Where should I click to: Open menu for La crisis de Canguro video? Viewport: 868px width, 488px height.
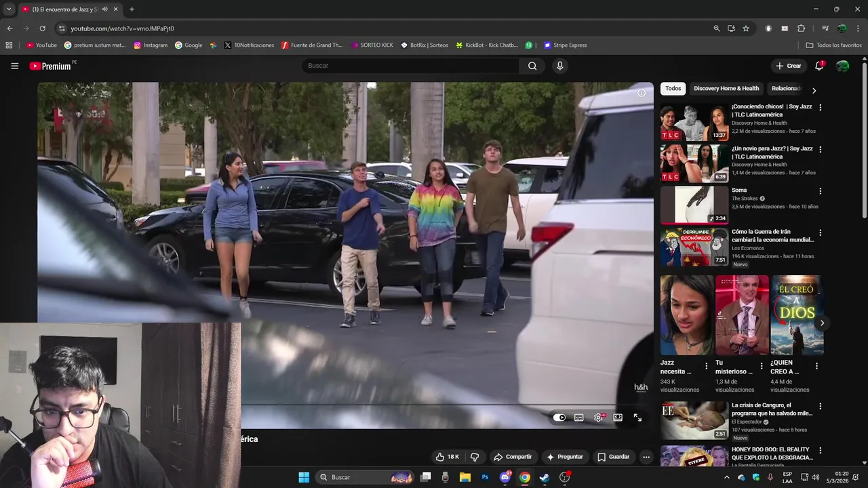click(821, 406)
